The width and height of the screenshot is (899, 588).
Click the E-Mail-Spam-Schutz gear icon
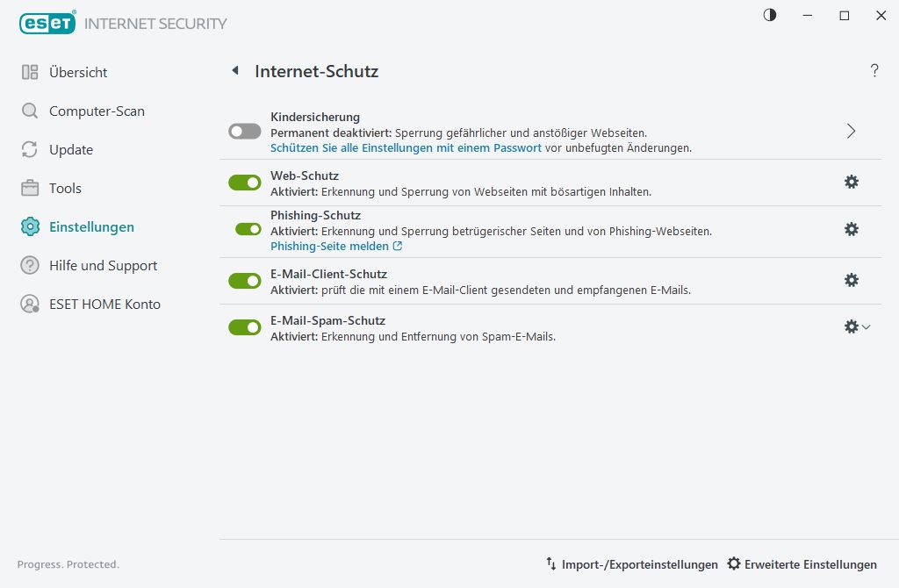(850, 326)
